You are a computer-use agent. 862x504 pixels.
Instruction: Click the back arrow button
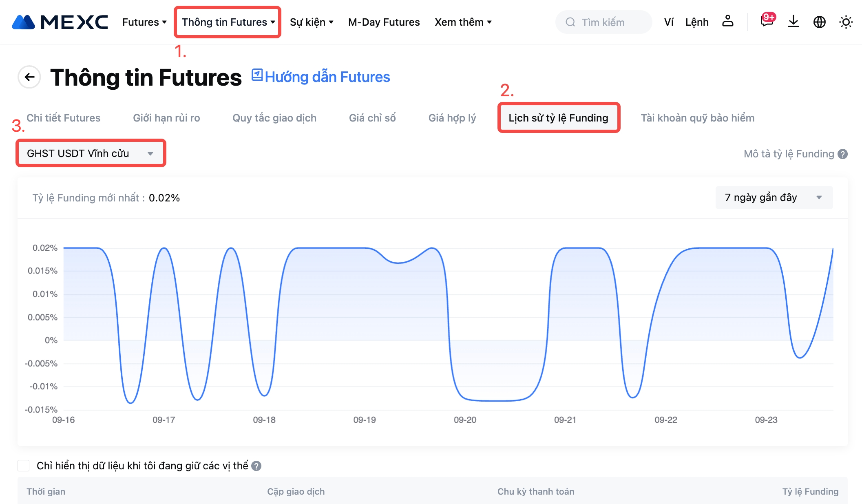(x=29, y=77)
